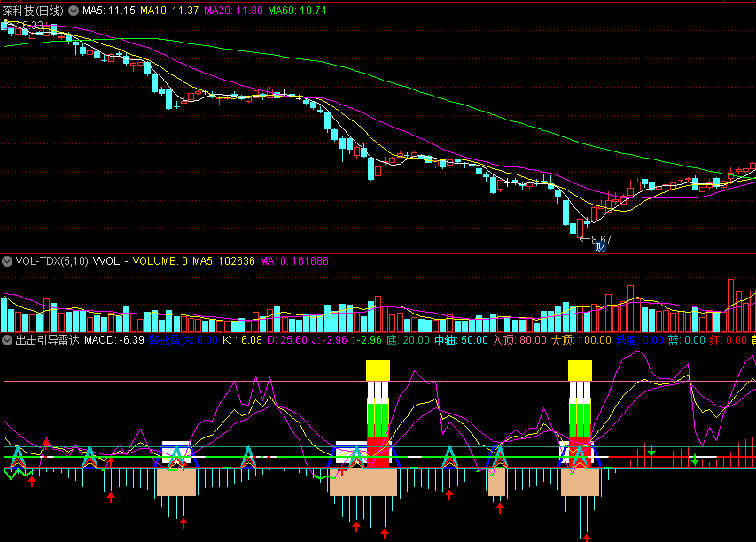Click the MACD: -6.39 value
This screenshot has height=542, width=756.
pyautogui.click(x=114, y=340)
